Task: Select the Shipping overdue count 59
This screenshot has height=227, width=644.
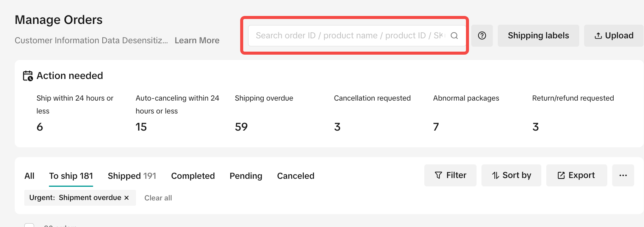Action: (241, 127)
